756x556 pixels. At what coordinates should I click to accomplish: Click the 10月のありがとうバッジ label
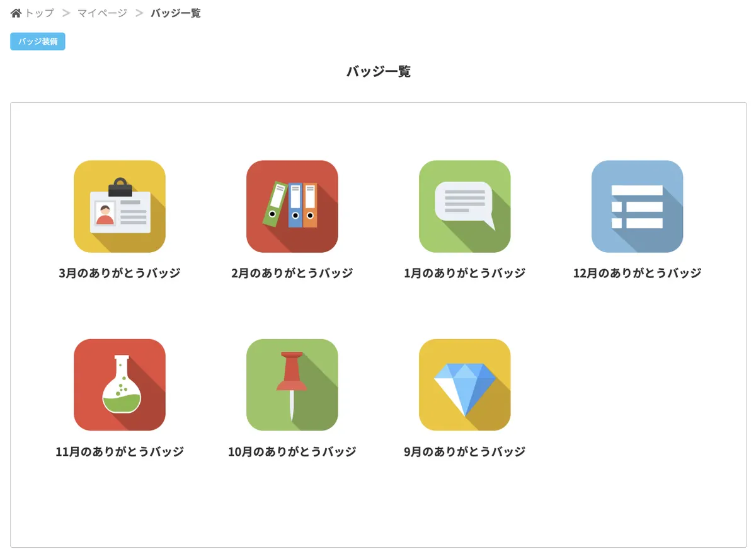[292, 451]
